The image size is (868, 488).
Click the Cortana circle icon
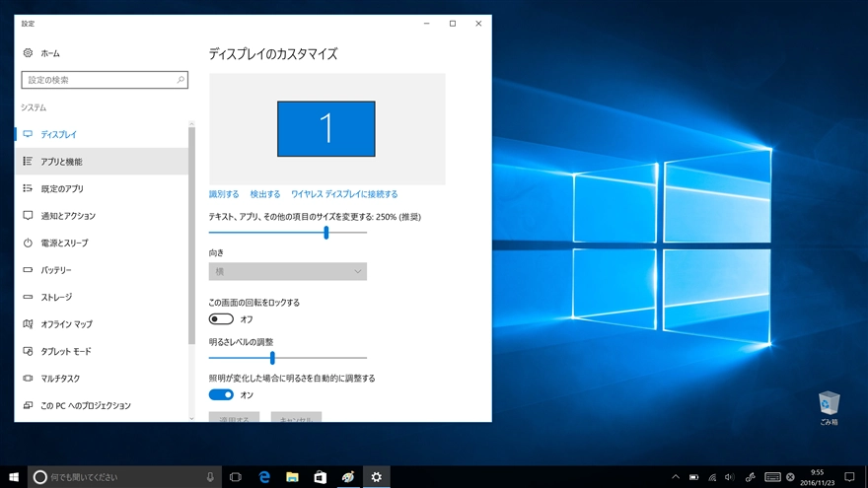click(39, 477)
